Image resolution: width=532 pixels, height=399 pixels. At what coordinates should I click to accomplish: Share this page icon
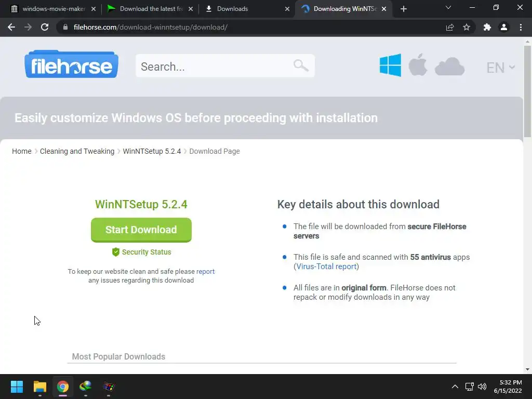tap(450, 27)
